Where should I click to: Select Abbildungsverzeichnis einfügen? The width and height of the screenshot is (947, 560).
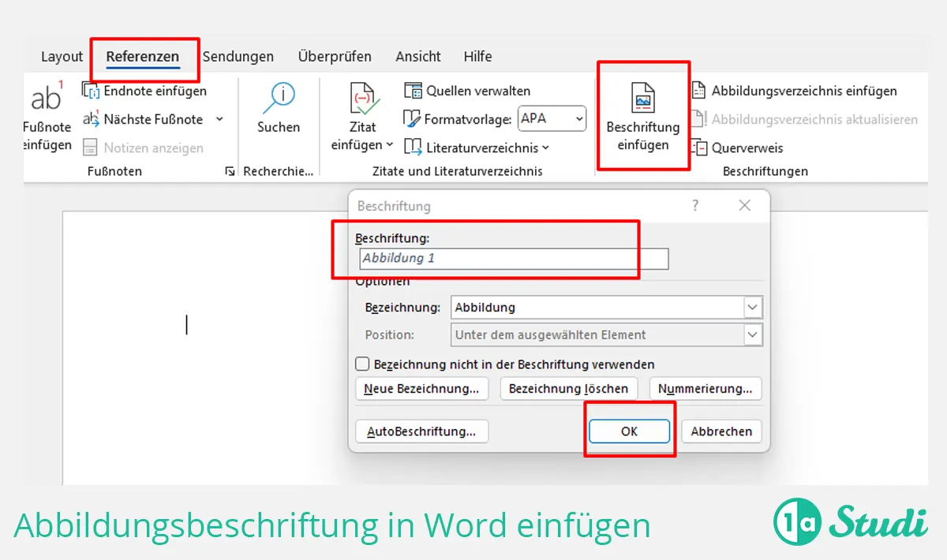(x=800, y=90)
